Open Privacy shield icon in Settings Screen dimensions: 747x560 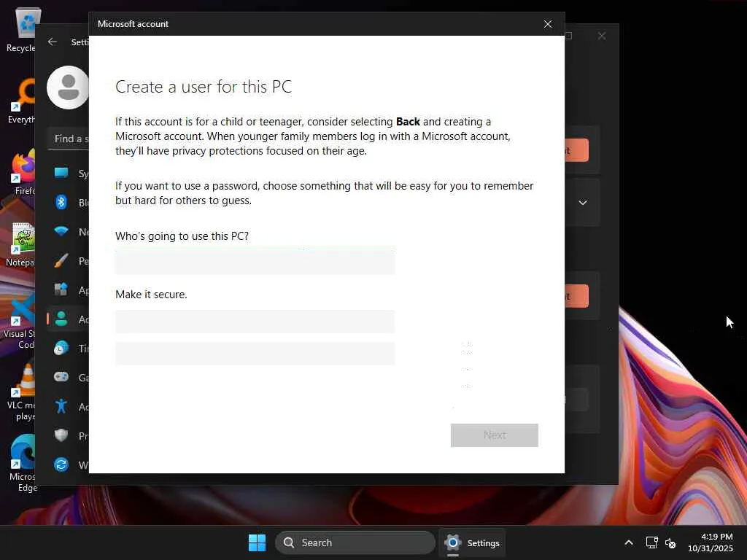click(61, 435)
